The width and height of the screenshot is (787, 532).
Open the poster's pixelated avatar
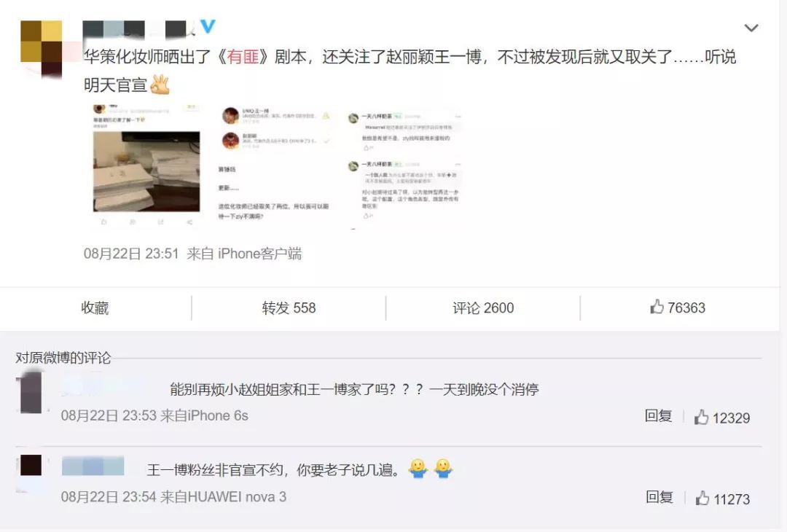pyautogui.click(x=41, y=48)
